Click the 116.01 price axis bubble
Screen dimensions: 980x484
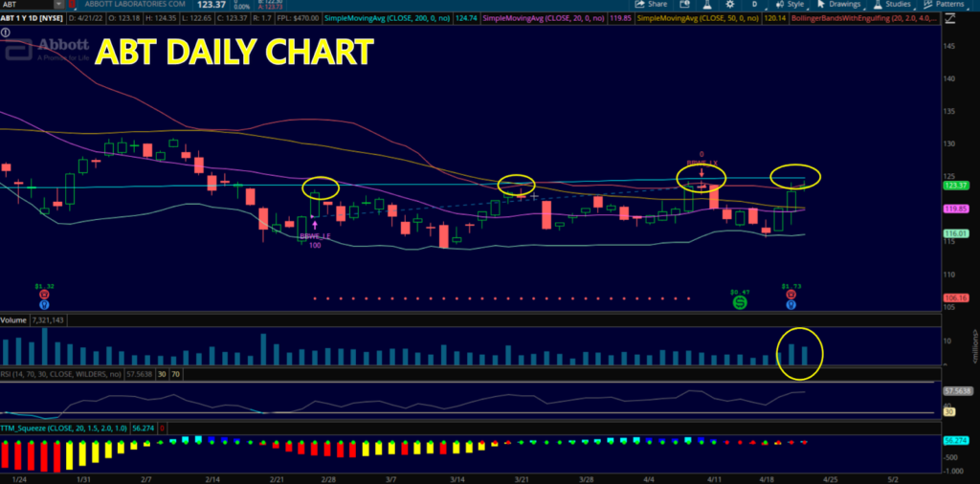(955, 233)
